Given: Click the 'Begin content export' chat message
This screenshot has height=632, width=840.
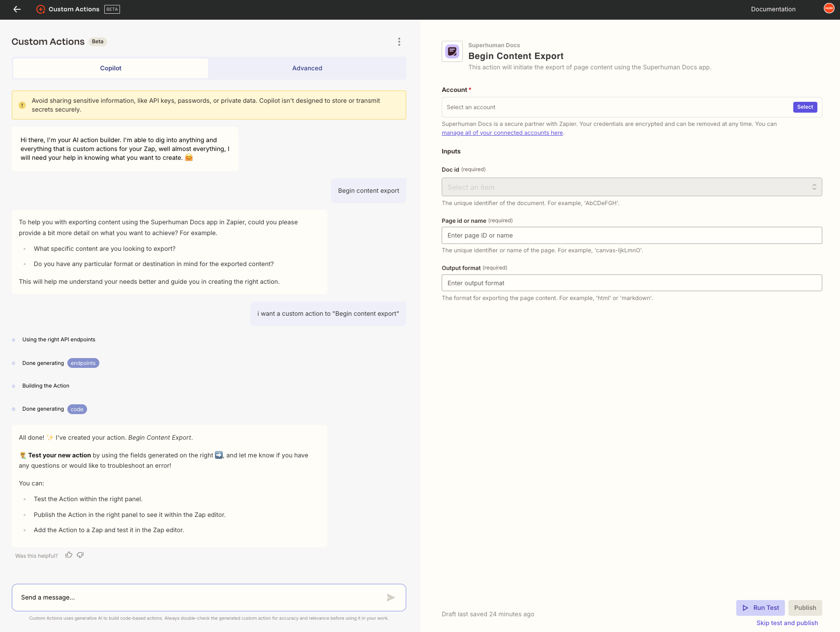Looking at the screenshot, I should [368, 191].
